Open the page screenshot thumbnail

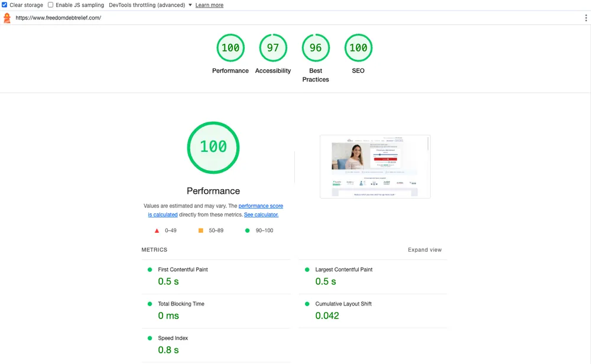click(x=375, y=167)
